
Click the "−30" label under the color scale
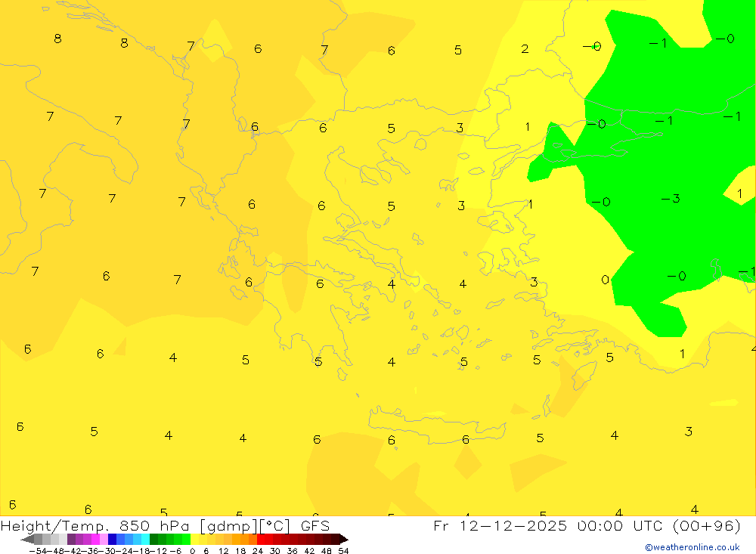tap(109, 551)
